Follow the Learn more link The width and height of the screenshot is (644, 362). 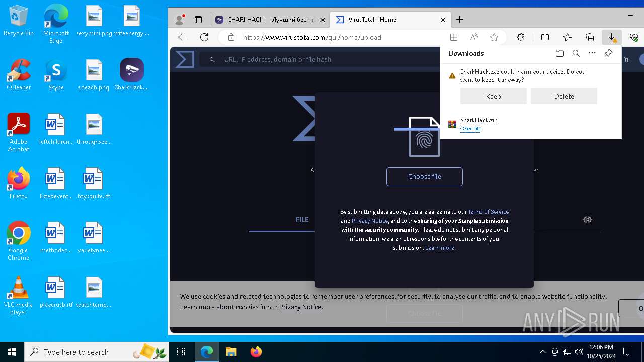click(440, 248)
